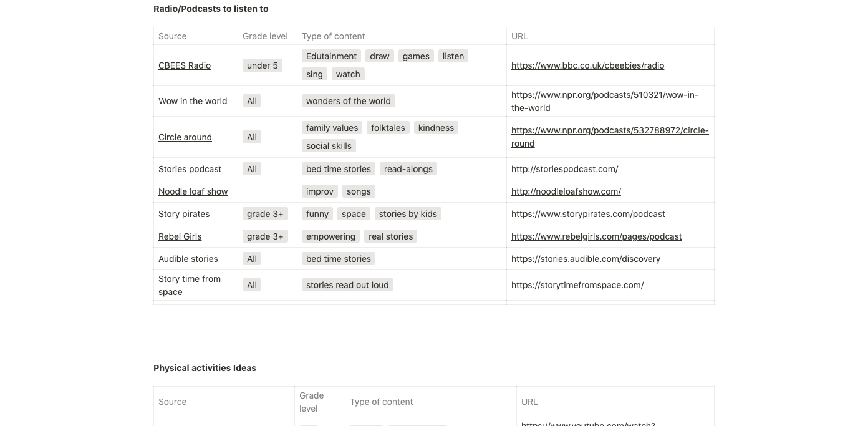Click the 'wonders of the world' tag
This screenshot has height=426, width=868.
click(x=349, y=101)
